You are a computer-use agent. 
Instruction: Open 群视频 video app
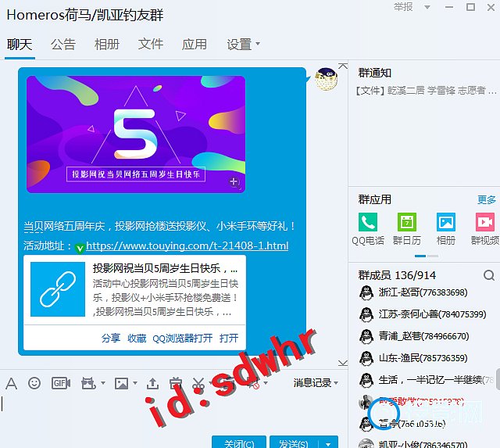485,229
